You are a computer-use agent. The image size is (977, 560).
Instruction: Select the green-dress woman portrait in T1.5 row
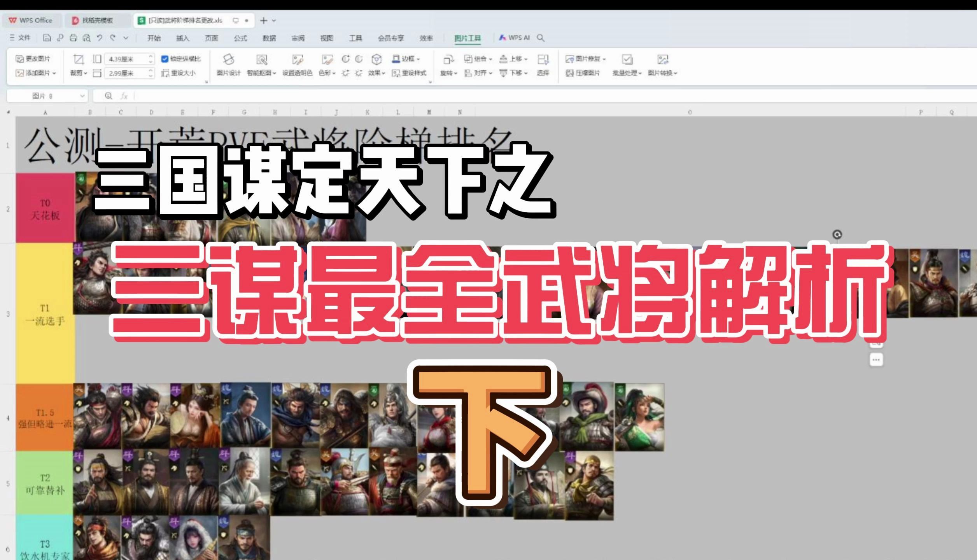(x=639, y=417)
